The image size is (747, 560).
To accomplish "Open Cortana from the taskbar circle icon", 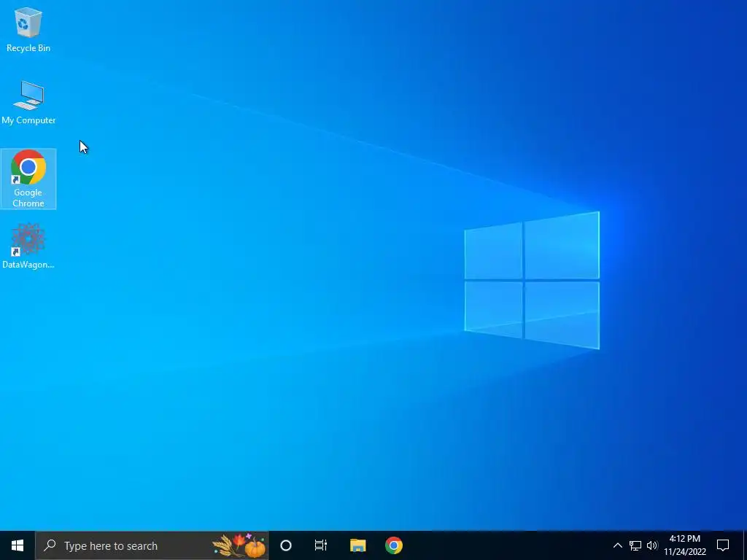I will pyautogui.click(x=286, y=545).
